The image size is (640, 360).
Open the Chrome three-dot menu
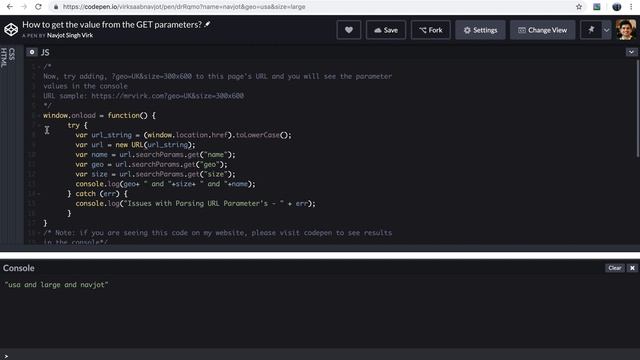[631, 7]
